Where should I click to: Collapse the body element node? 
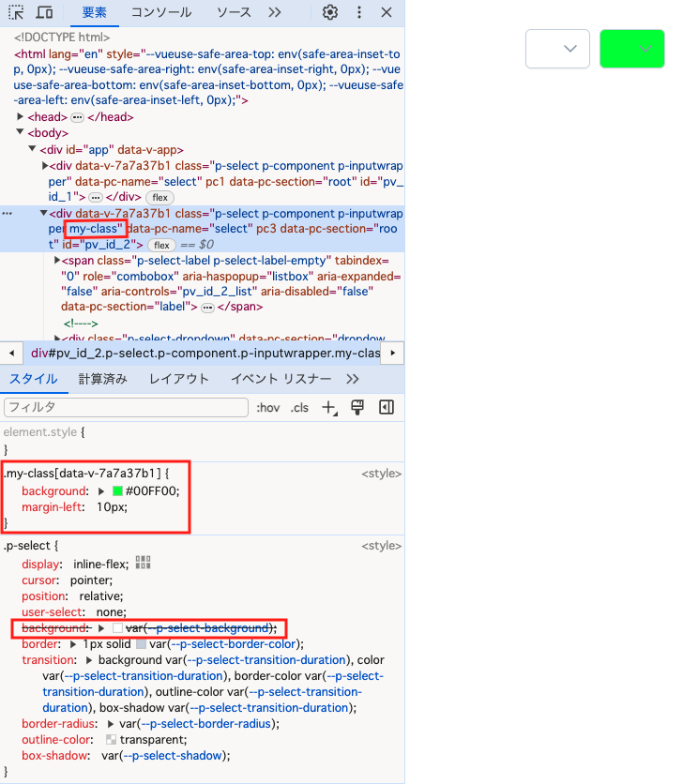tap(20, 132)
